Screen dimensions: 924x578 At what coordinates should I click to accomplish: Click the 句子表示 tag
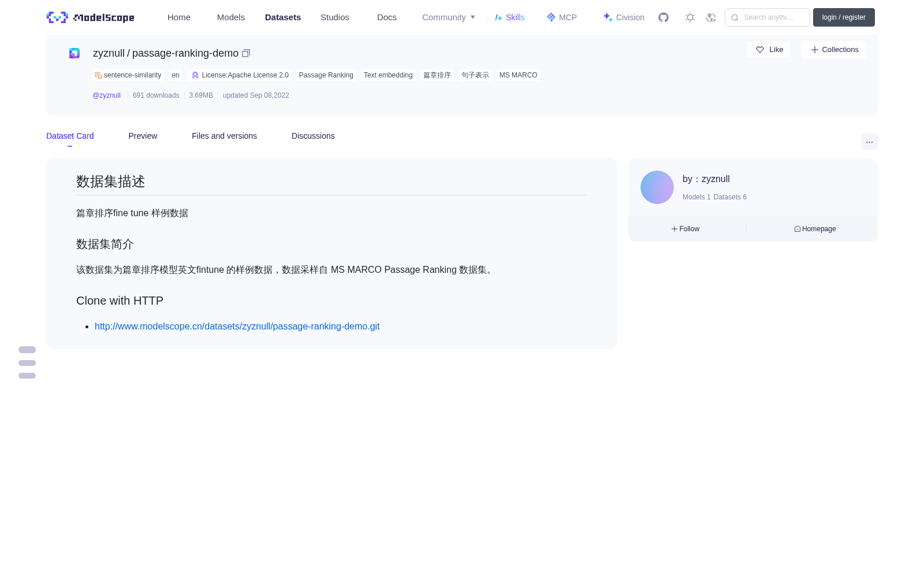[475, 75]
